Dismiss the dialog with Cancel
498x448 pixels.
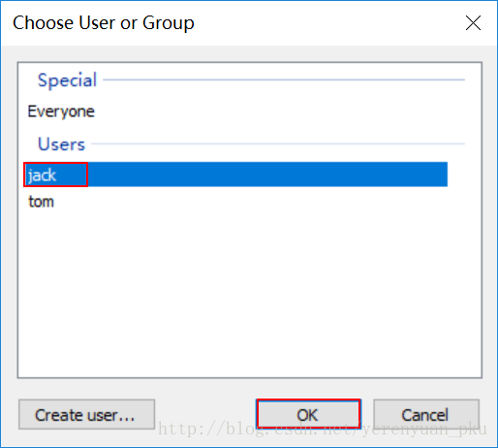(x=426, y=414)
